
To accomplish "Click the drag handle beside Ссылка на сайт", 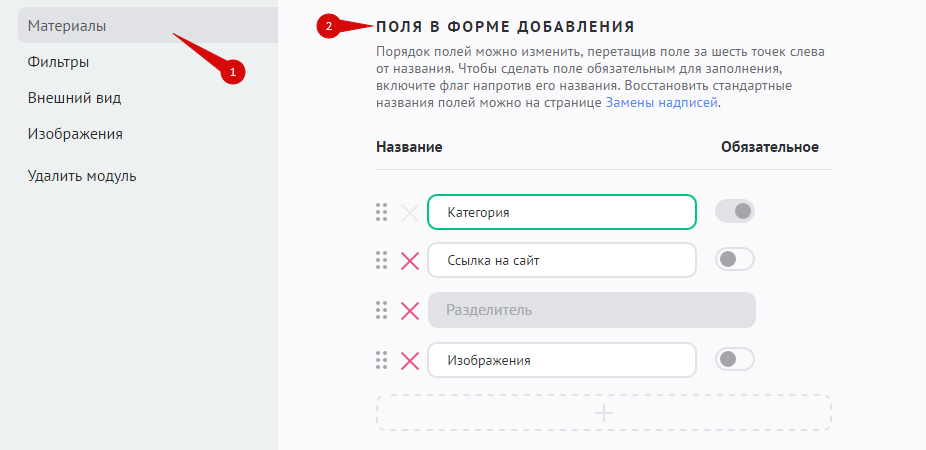I will [381, 260].
